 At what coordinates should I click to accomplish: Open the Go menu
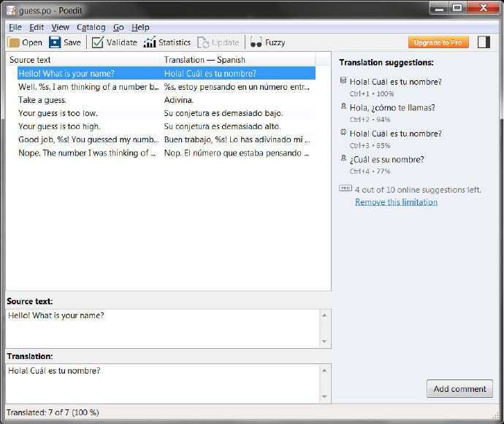click(118, 27)
